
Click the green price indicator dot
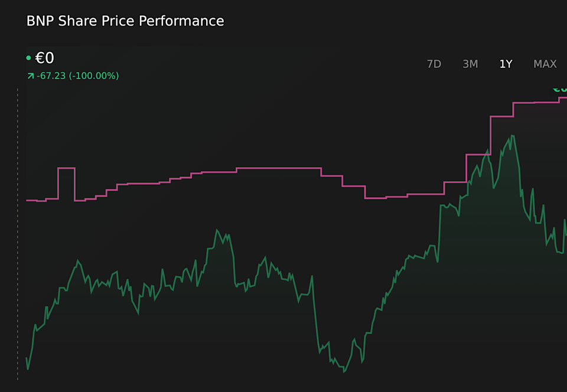point(28,58)
